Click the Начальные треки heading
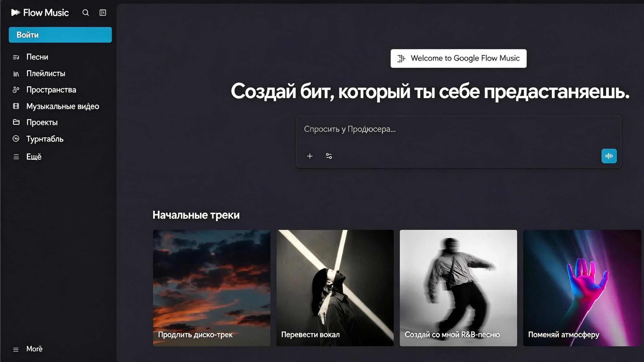 pos(196,215)
